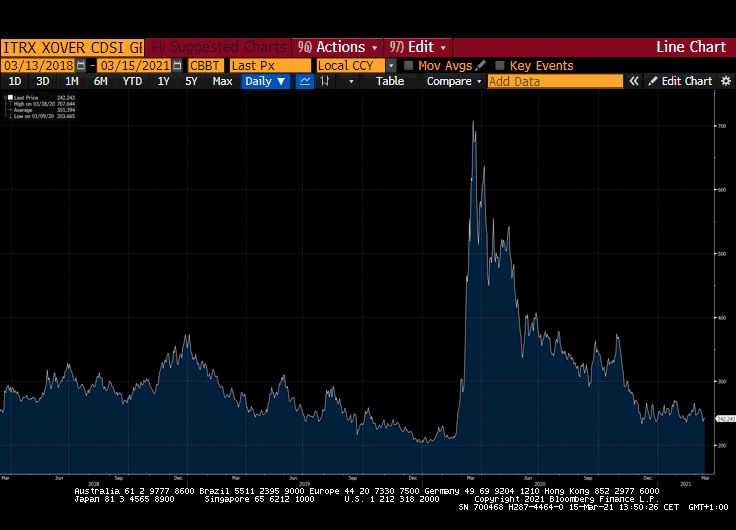
Task: Click the CBBT pricing source field
Action: (206, 65)
